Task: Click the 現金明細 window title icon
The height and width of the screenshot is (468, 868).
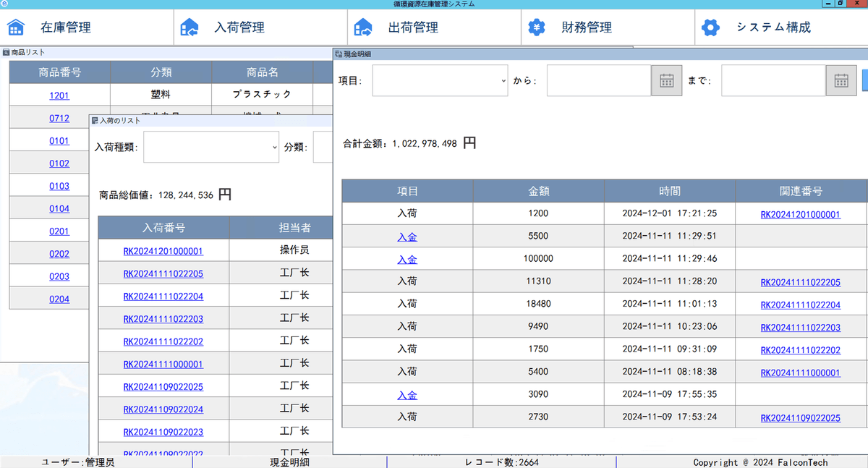Action: (339, 54)
